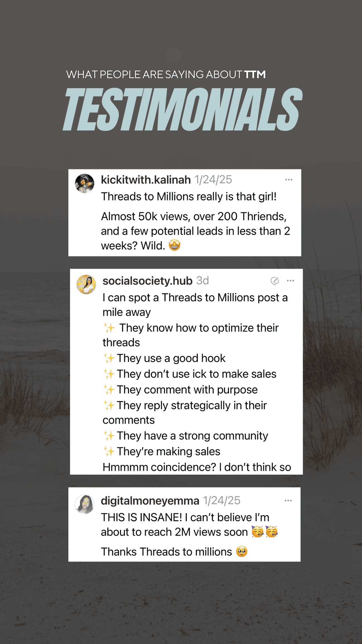
Task: Click the line 'Hmmmm coincidence? I don't think so'
Action: point(196,467)
